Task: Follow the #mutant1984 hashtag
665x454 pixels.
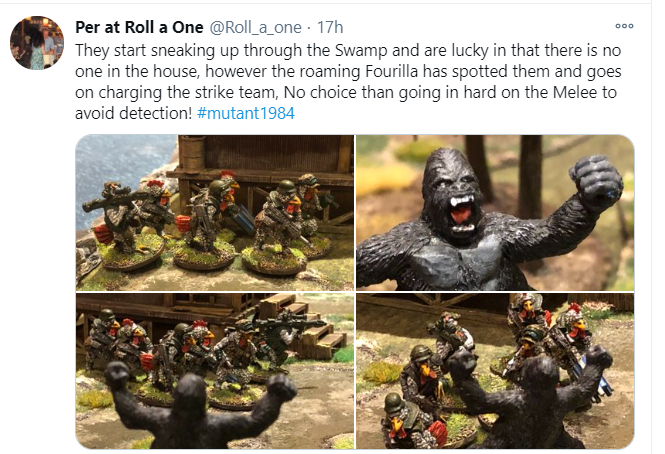Action: coord(246,113)
